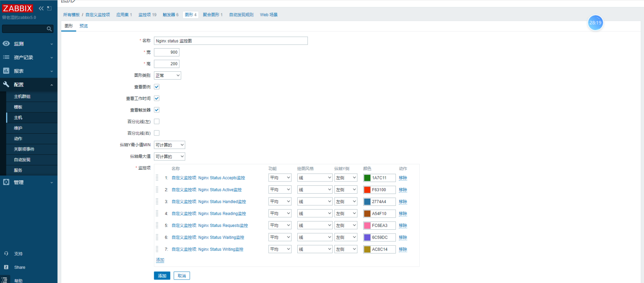The width and height of the screenshot is (644, 283).
Task: Click the 支持 headset icon
Action: (6, 254)
